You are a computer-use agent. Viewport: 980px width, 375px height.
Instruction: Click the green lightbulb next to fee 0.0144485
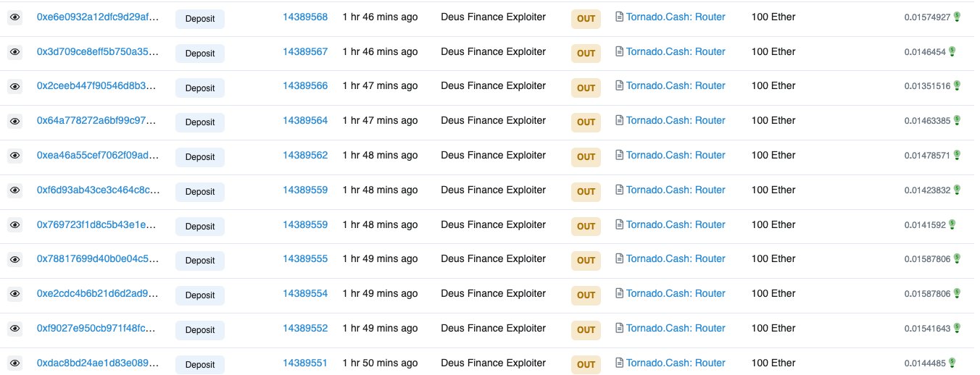pos(952,363)
